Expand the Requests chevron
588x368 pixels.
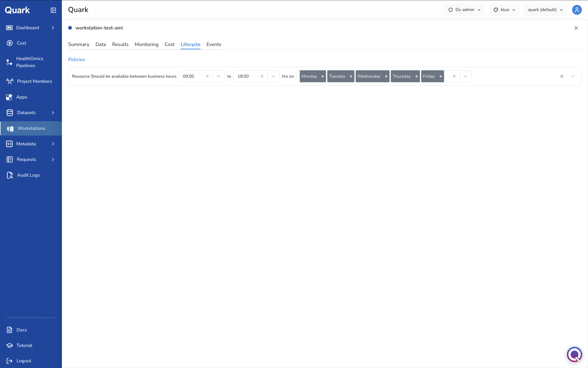[53, 159]
